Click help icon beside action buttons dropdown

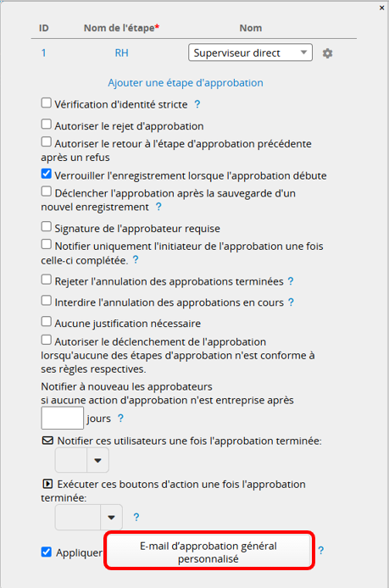tap(136, 517)
